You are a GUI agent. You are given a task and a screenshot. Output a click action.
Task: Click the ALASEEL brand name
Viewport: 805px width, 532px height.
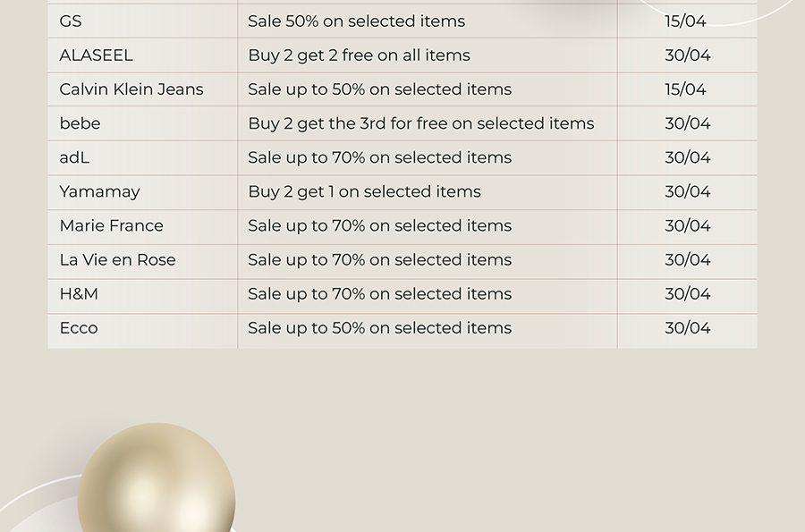(x=96, y=55)
